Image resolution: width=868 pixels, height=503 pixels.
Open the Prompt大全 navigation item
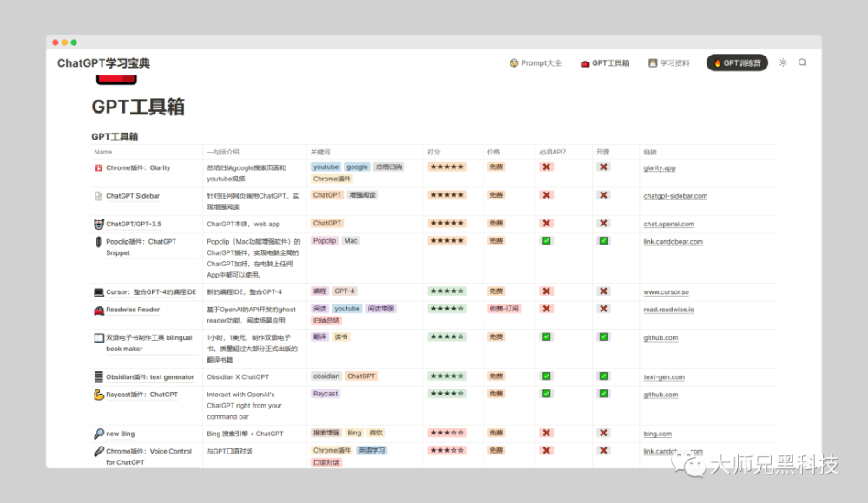tap(536, 63)
